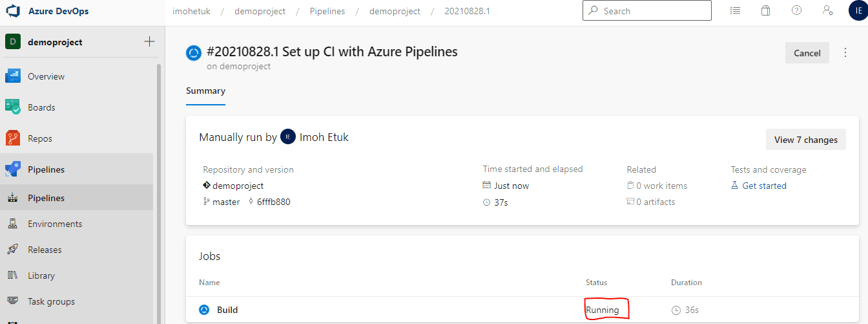Select the Summary tab
The width and height of the screenshot is (868, 324).
coord(205,91)
